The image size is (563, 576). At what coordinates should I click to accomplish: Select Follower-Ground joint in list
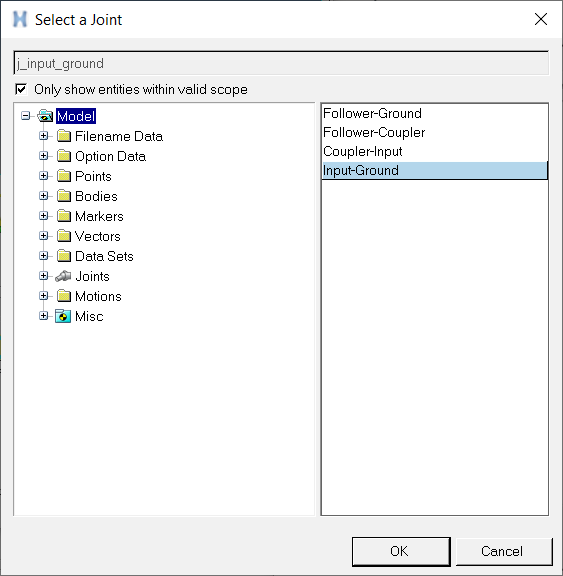434,113
